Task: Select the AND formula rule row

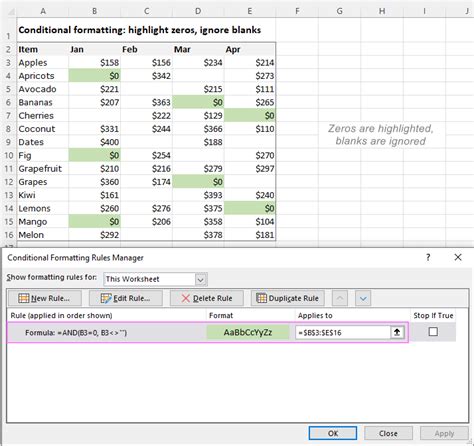Action: 208,332
